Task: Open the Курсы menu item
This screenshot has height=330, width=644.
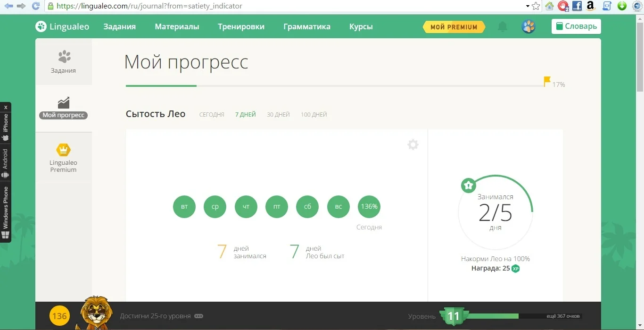Action: coord(361,26)
